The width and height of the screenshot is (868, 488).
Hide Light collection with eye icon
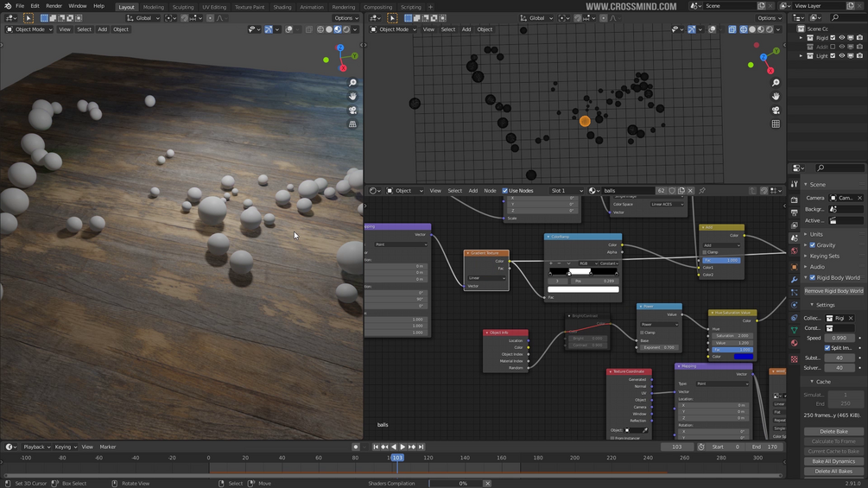(x=842, y=56)
